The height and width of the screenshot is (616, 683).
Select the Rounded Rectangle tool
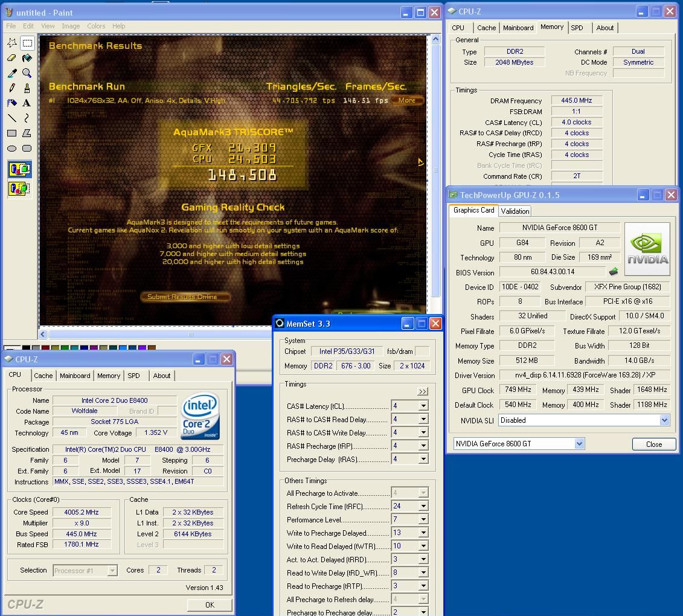click(27, 148)
